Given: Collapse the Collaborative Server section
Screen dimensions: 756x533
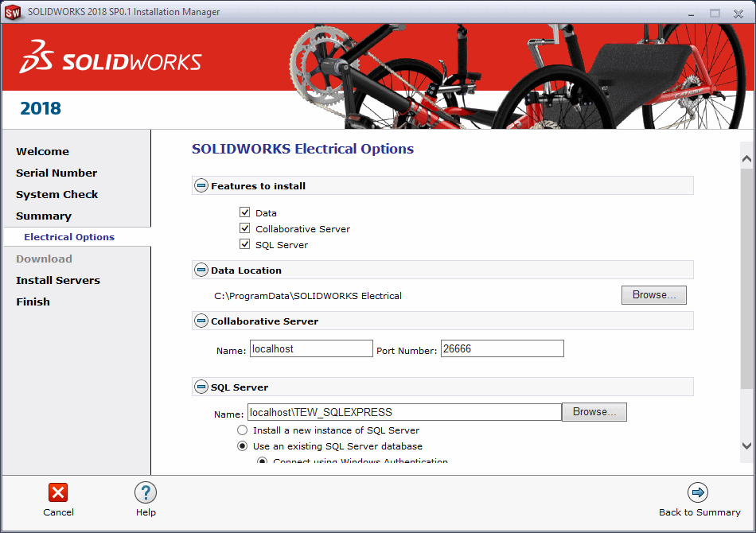Looking at the screenshot, I should [x=201, y=321].
